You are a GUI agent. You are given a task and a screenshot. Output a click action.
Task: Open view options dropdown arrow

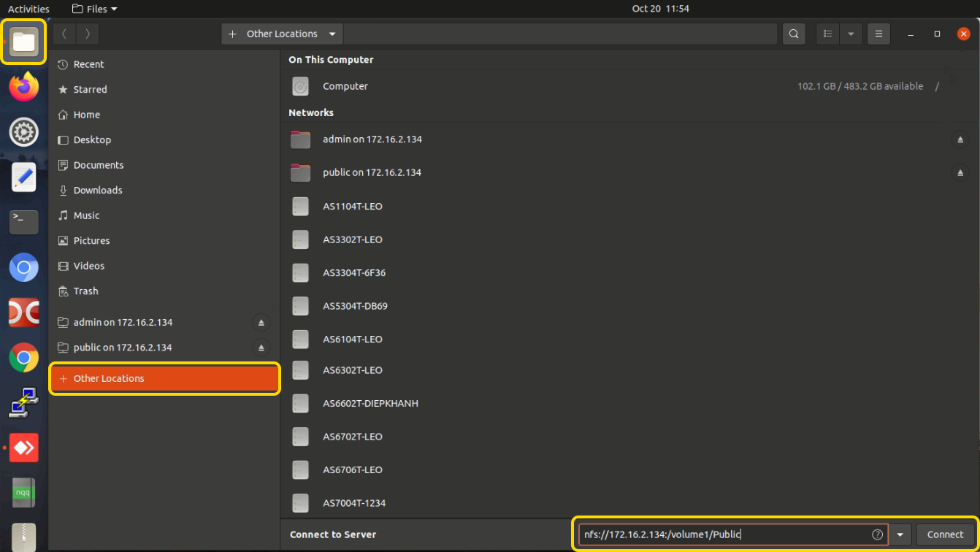coord(851,34)
